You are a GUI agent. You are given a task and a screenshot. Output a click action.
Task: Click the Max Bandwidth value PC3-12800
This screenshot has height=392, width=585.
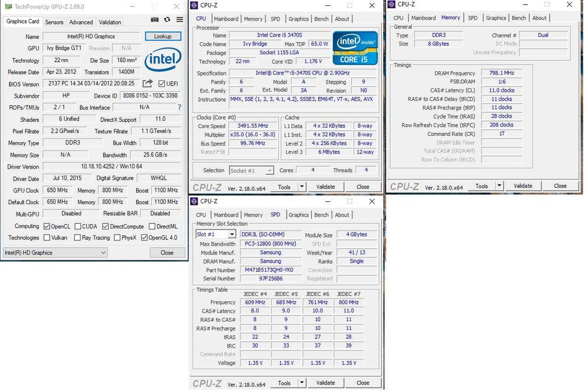(270, 243)
